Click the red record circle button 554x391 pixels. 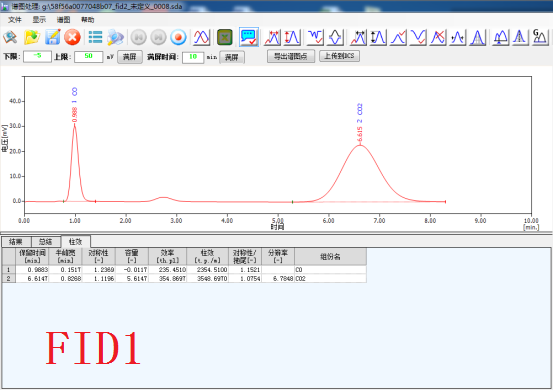pos(178,37)
